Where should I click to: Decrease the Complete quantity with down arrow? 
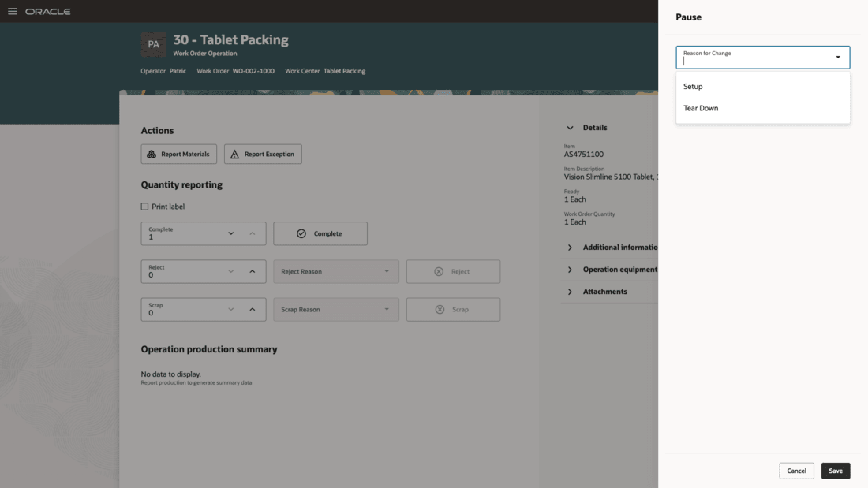[x=231, y=233]
